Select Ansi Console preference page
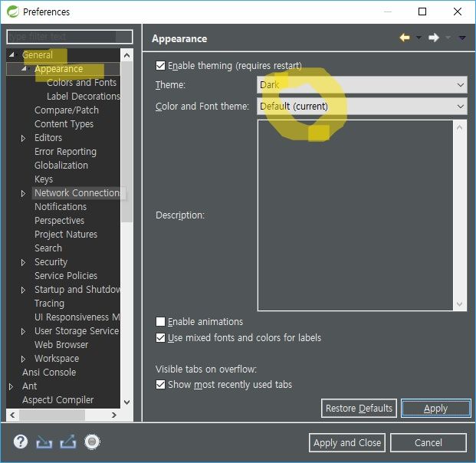Viewport: 476px width, 463px height. click(x=49, y=373)
